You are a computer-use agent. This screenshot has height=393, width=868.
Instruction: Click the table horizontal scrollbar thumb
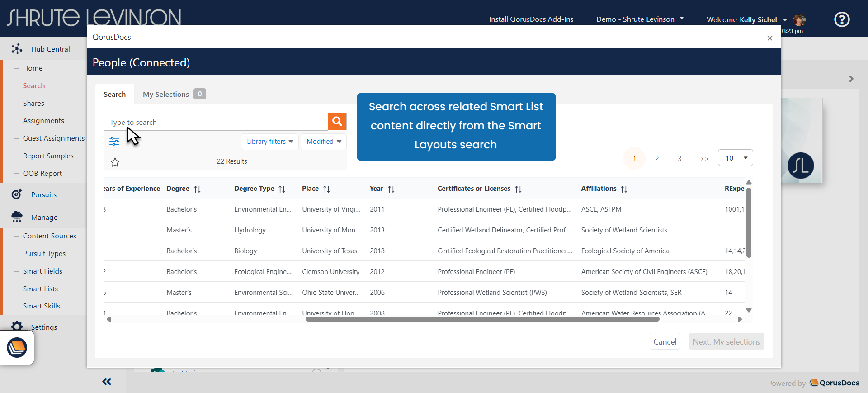coord(482,319)
